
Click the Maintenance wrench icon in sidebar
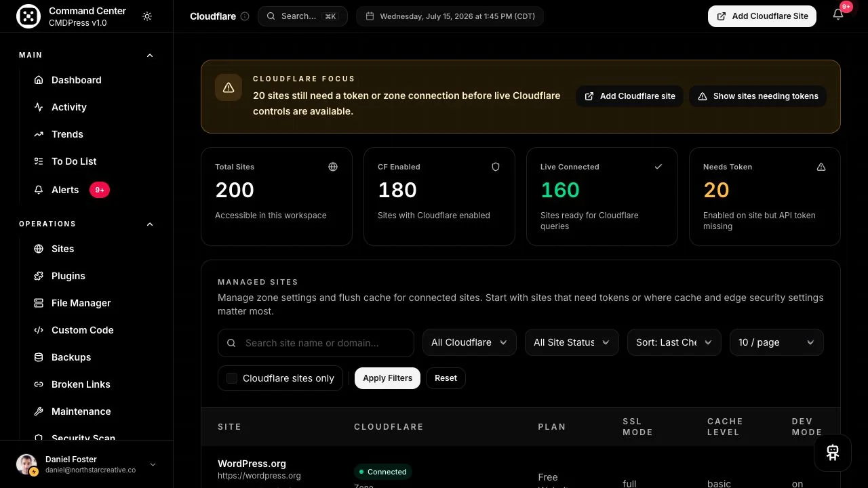coord(39,411)
